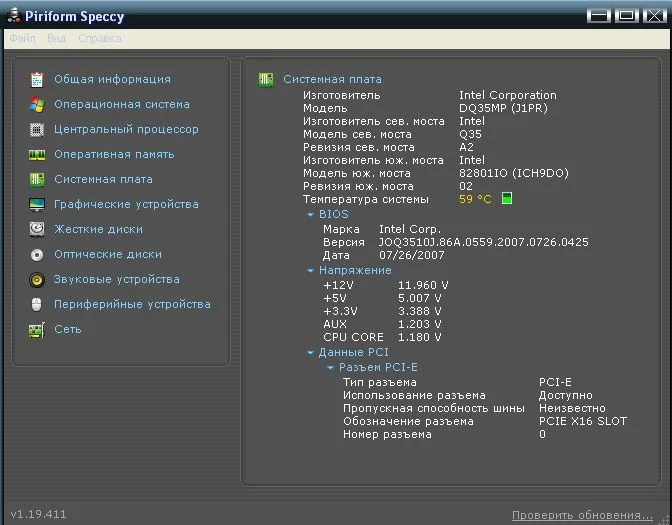
Task: Click the sidebar motherboard icon for Системная плата
Action: [37, 180]
